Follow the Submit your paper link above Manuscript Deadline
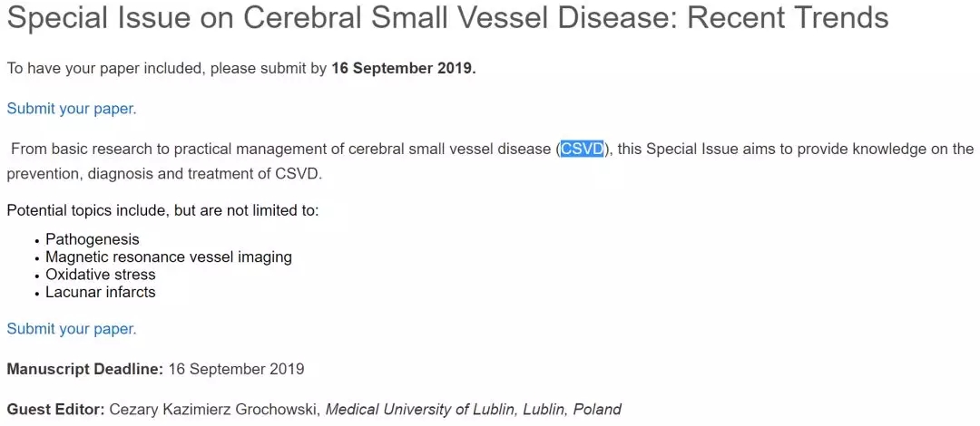This screenshot has height=426, width=980. [72, 328]
